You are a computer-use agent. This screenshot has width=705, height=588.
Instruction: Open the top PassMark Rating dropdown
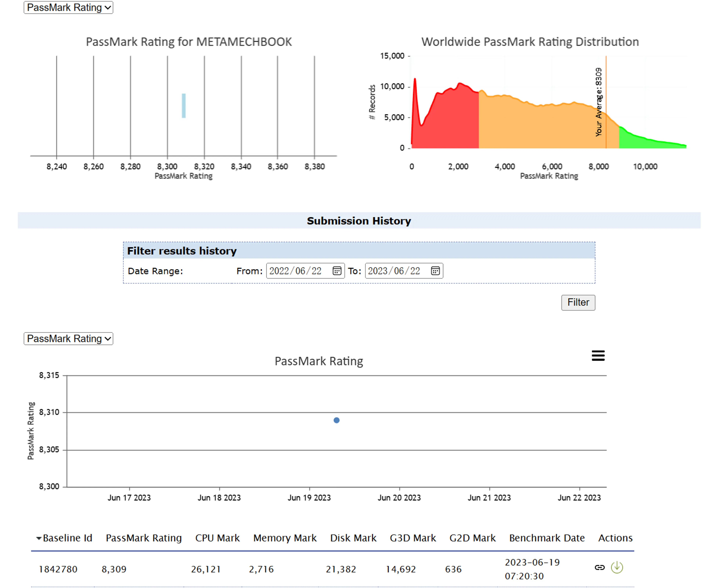point(68,7)
